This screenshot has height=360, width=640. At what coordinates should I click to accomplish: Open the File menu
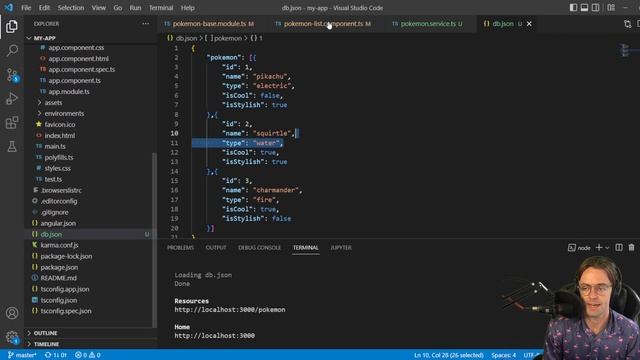[x=26, y=8]
